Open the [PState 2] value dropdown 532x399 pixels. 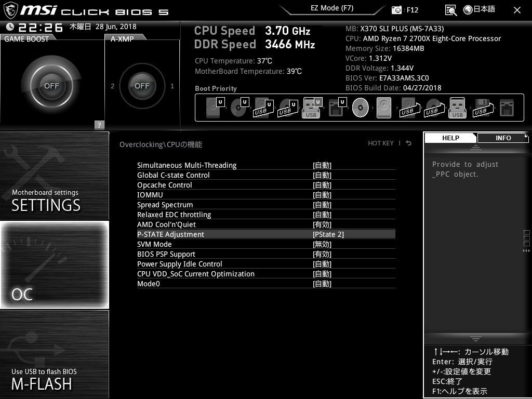point(328,234)
